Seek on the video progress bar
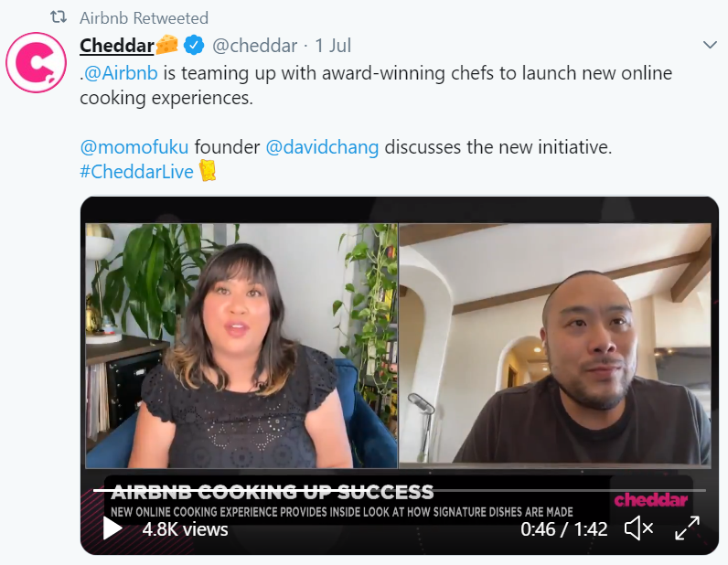 pos(400,490)
